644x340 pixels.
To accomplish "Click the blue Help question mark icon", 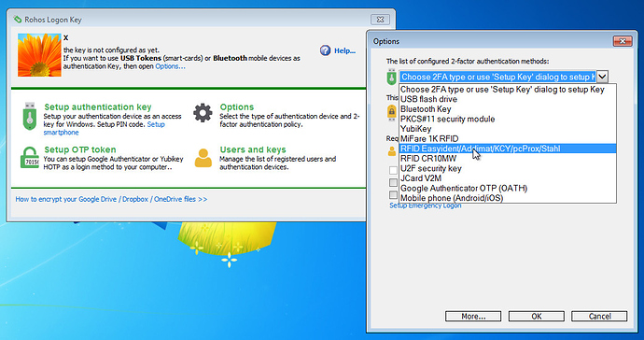I will (326, 50).
